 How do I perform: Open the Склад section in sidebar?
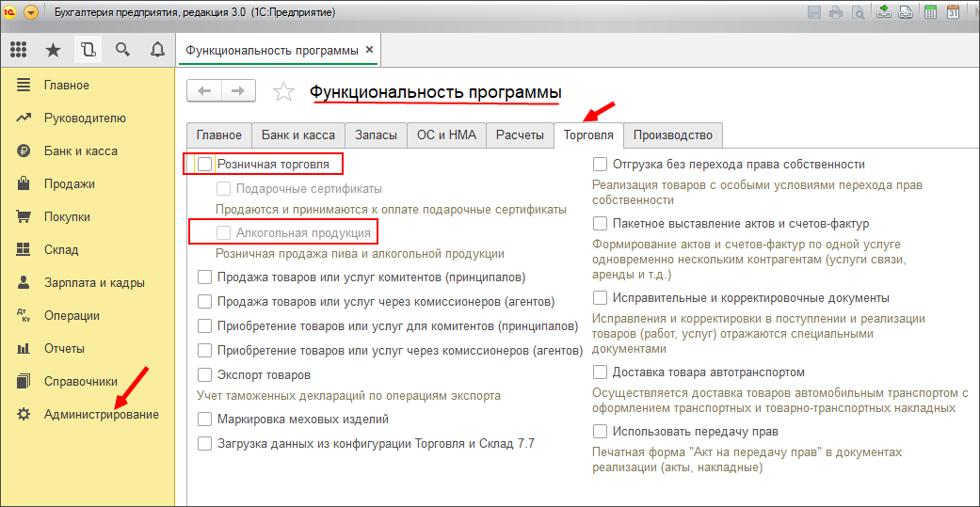[61, 250]
